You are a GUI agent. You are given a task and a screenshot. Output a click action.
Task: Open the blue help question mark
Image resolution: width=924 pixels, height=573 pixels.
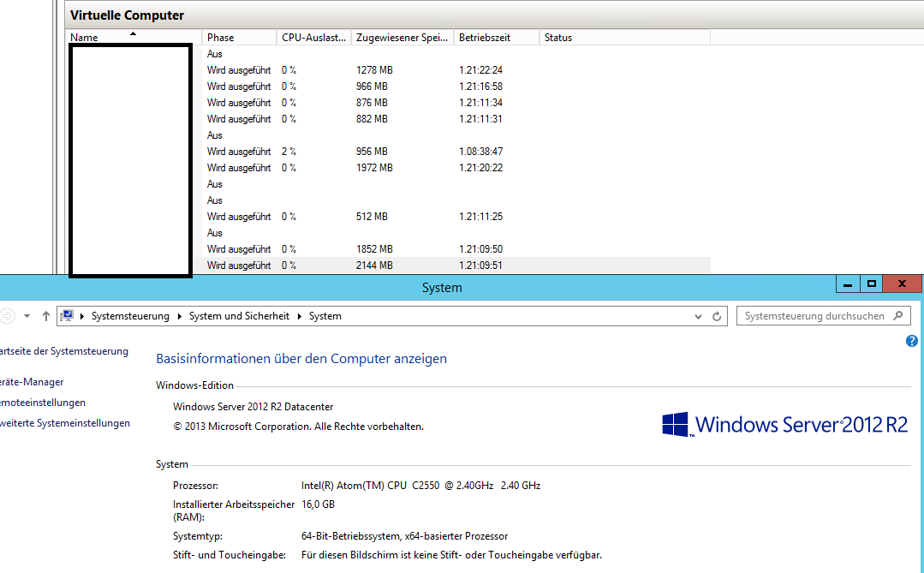pos(912,341)
